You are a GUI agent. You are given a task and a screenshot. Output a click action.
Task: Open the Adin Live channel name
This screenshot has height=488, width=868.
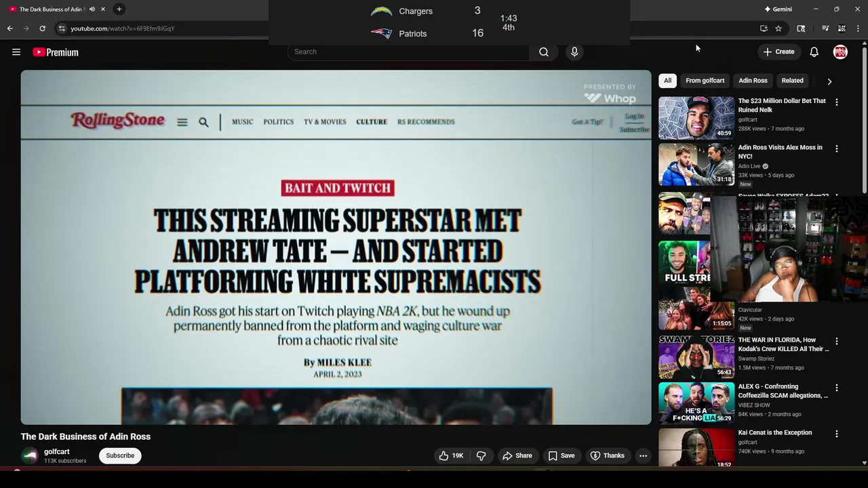[x=749, y=166]
